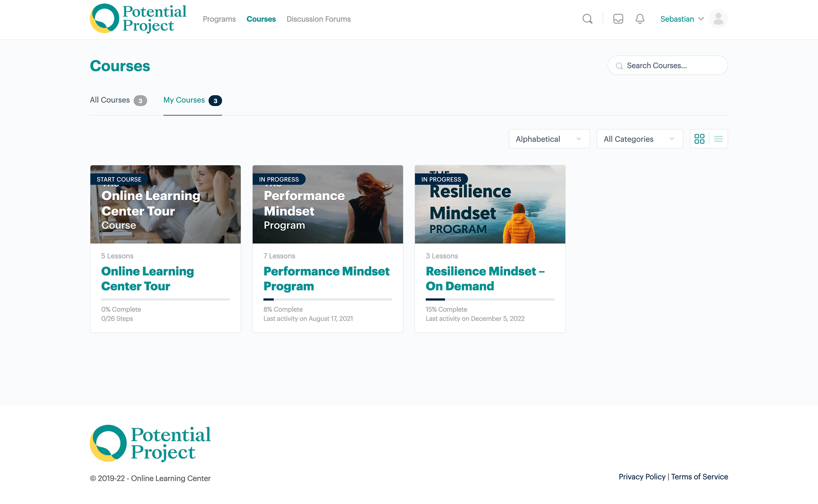Open the All Categories filter dropdown
This screenshot has height=504, width=818.
click(639, 139)
